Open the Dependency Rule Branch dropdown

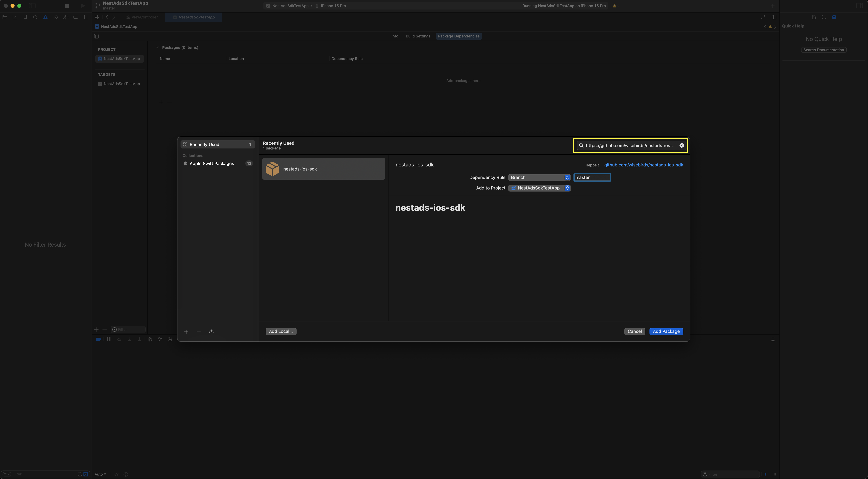[539, 177]
